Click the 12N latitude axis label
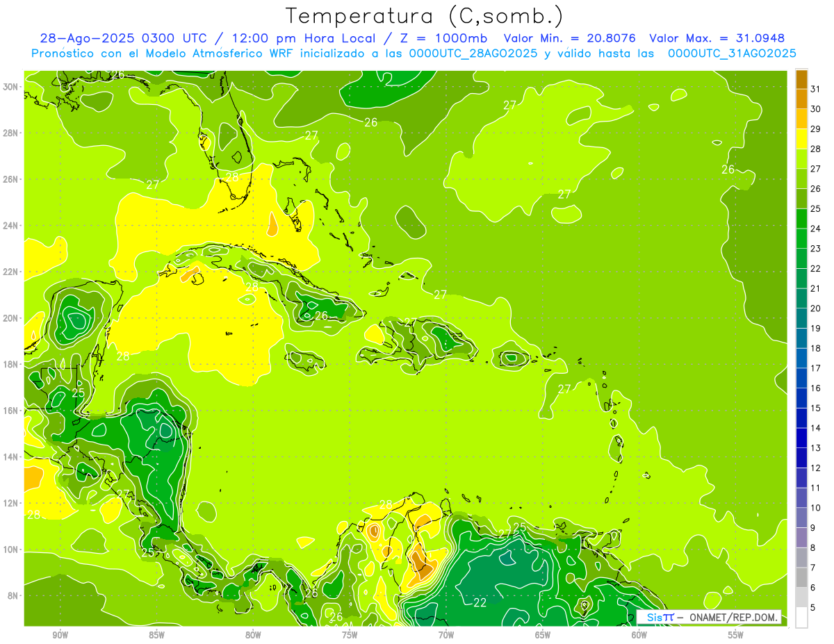The image size is (834, 644). pyautogui.click(x=10, y=503)
